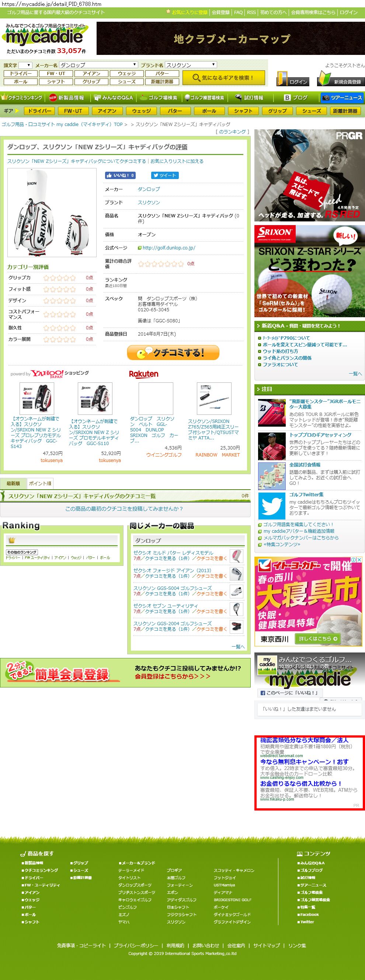Click the ウェッジ search category button

[x=127, y=73]
